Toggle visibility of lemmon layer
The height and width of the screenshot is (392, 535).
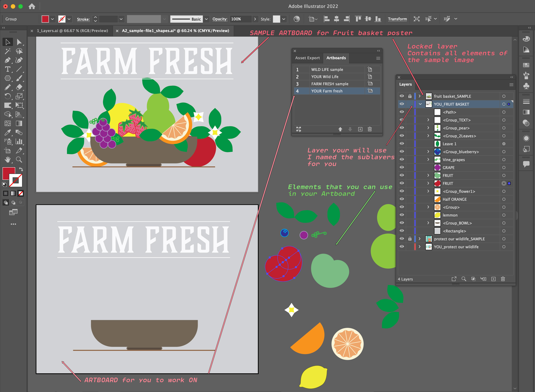[x=402, y=215]
